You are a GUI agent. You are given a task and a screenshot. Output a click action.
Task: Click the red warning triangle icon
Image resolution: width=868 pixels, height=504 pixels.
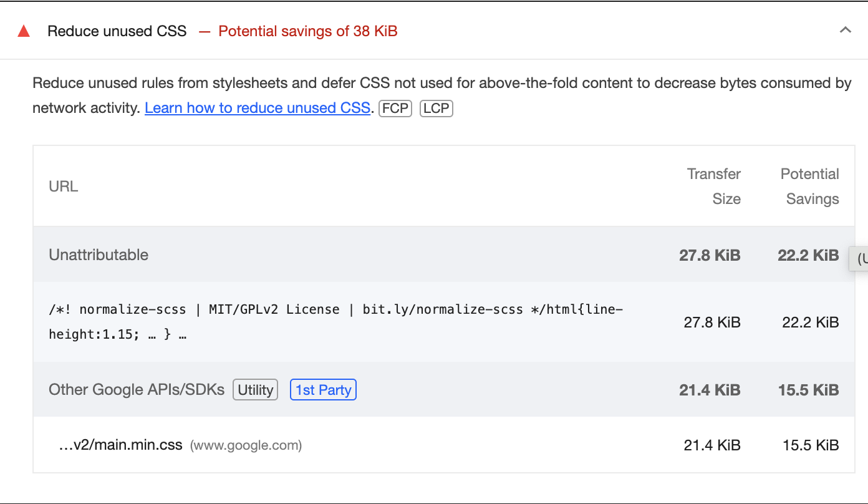(24, 31)
